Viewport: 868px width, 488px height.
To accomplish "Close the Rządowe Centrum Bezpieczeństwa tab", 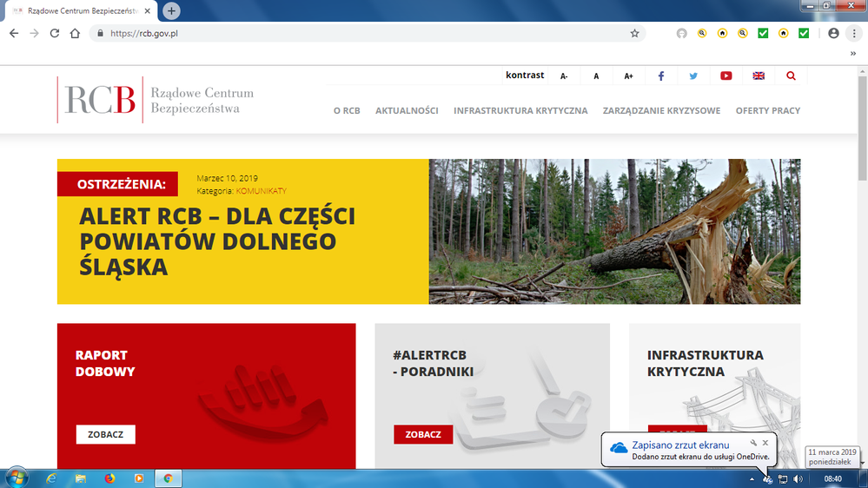I will click(x=147, y=10).
